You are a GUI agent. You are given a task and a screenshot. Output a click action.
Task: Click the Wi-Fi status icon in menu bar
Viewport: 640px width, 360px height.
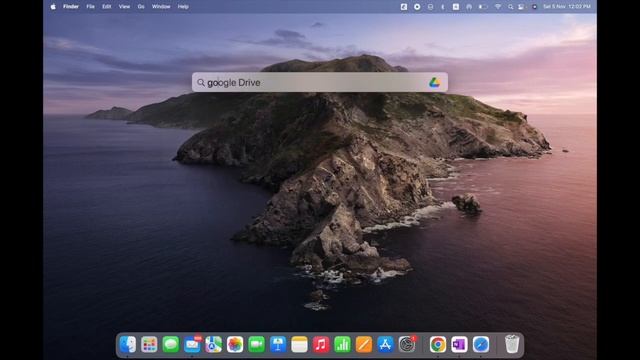coord(498,7)
